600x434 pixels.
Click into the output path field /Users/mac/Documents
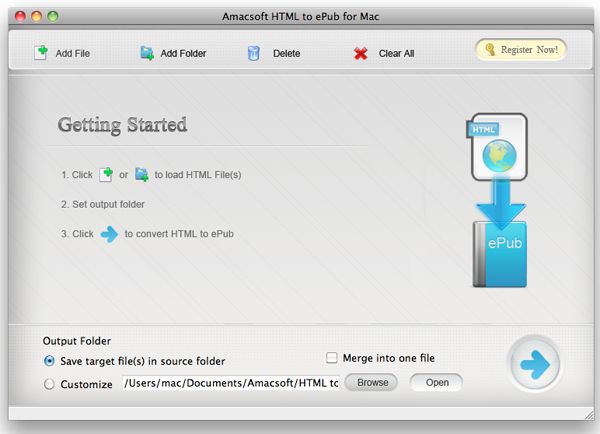231,383
